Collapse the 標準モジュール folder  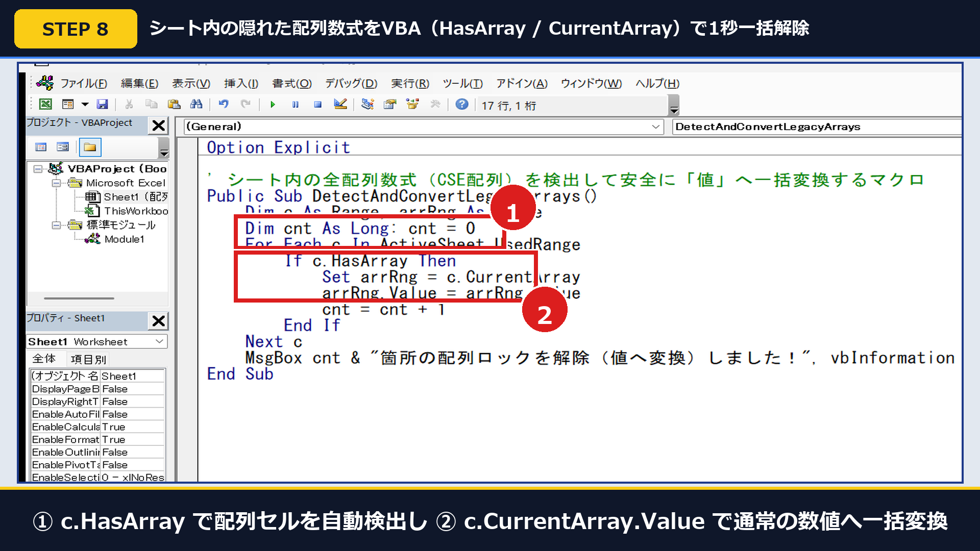tap(56, 225)
